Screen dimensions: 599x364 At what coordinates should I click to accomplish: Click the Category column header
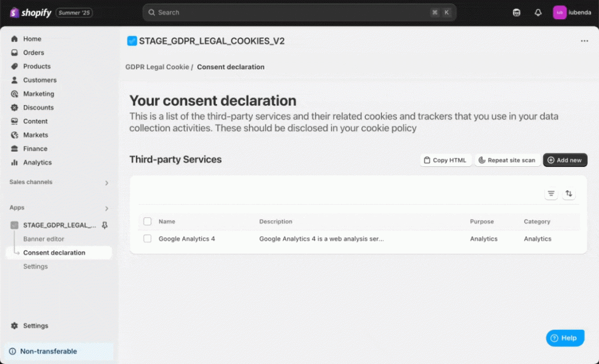pyautogui.click(x=537, y=222)
